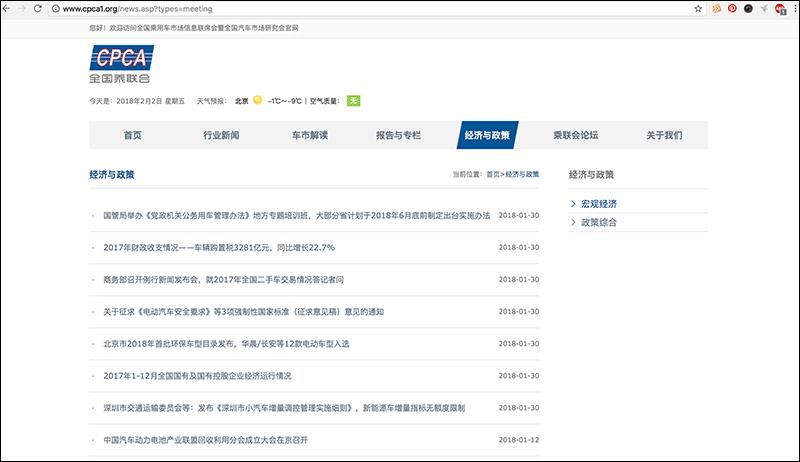Click the 北京 weather city label
The height and width of the screenshot is (462, 800).
(241, 101)
